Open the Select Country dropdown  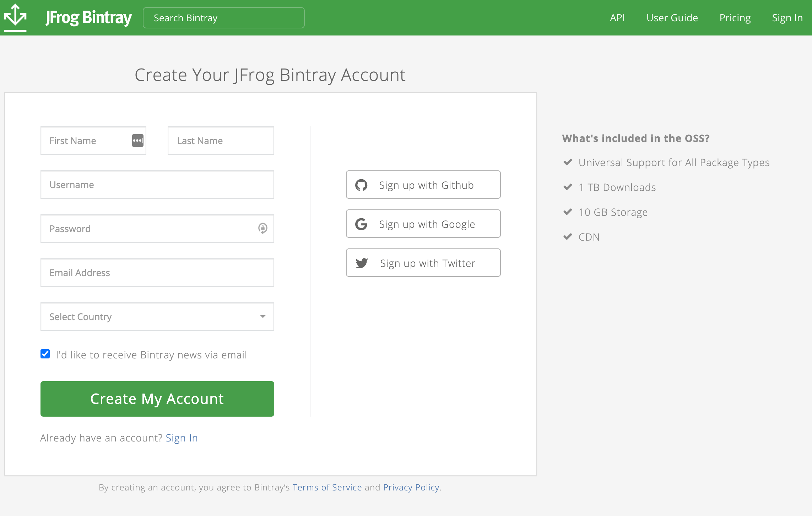tap(157, 317)
